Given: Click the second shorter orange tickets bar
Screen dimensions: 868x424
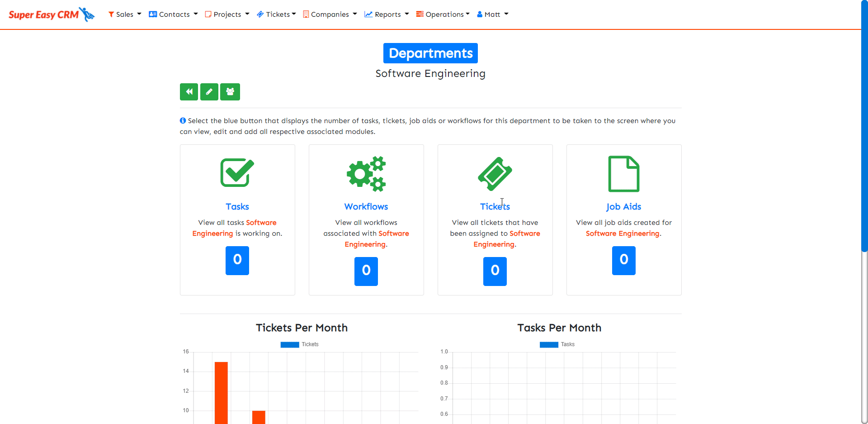Looking at the screenshot, I should (259, 417).
